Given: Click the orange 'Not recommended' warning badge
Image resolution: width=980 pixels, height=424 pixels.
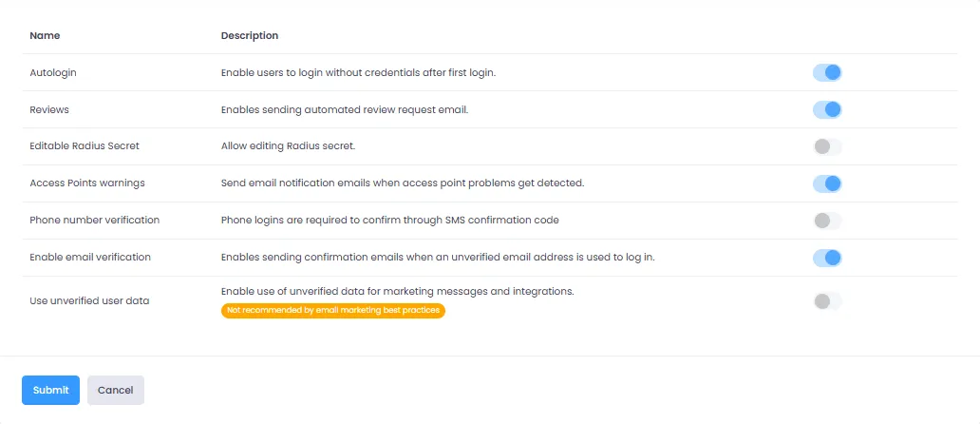Looking at the screenshot, I should (332, 310).
